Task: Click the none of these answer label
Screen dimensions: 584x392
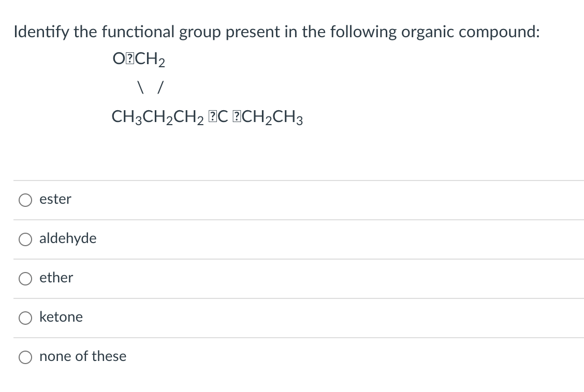Action: coord(83,356)
